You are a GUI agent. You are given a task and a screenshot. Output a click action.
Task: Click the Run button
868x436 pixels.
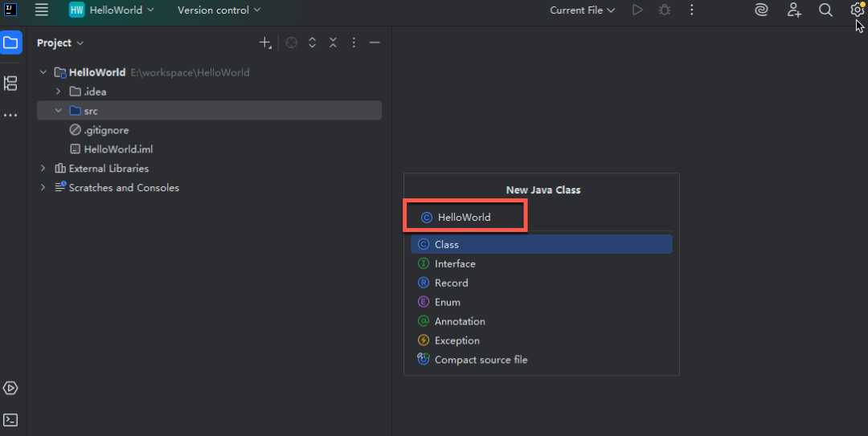point(637,10)
